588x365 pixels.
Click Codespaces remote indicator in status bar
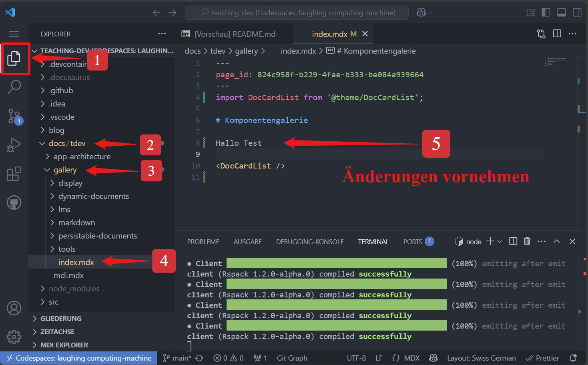79,358
